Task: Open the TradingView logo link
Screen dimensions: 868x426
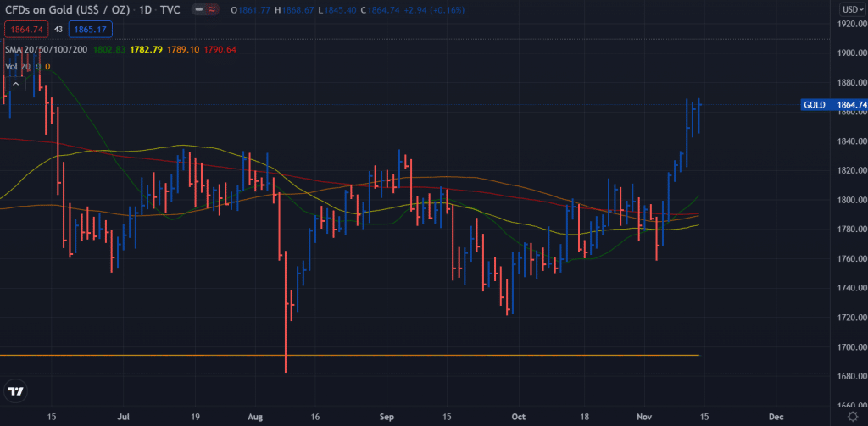Action: click(x=17, y=391)
